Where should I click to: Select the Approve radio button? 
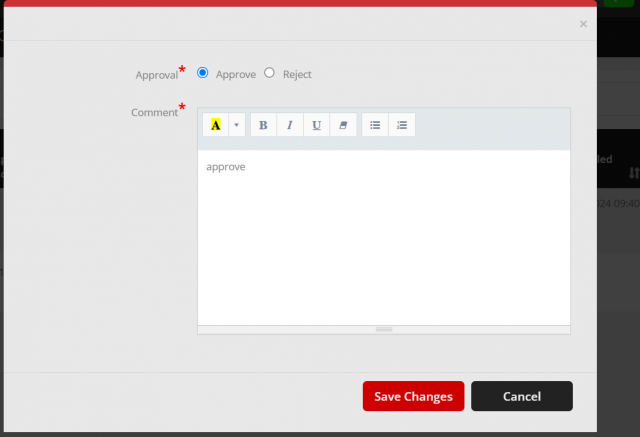[x=202, y=73]
